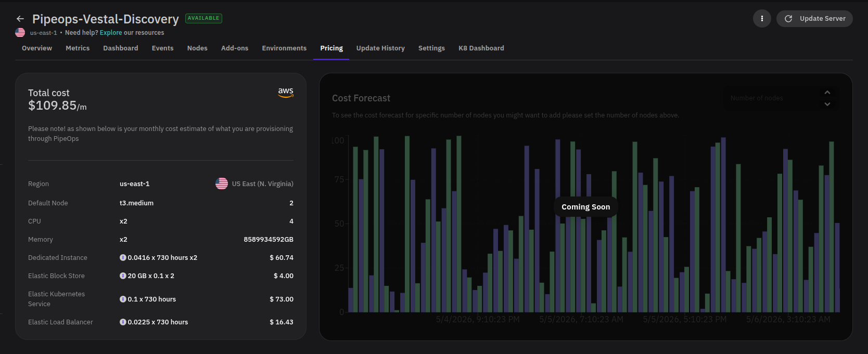Viewport: 868px width, 354px height.
Task: Click the $ 60.74 Dedicated Instance cost
Action: point(282,257)
